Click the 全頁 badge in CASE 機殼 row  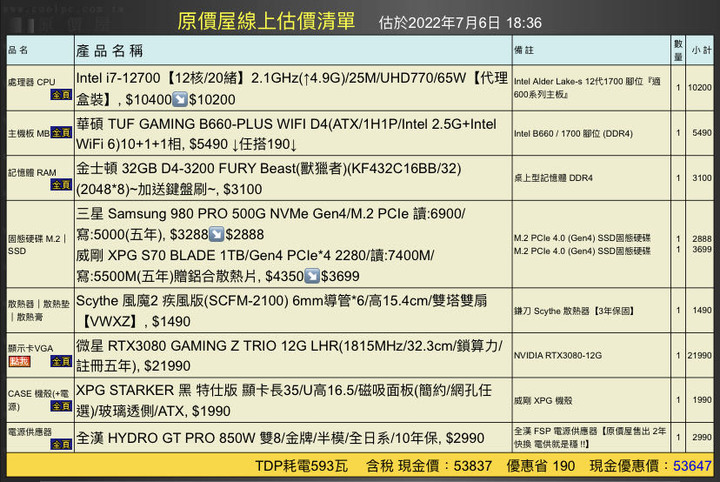[61, 406]
